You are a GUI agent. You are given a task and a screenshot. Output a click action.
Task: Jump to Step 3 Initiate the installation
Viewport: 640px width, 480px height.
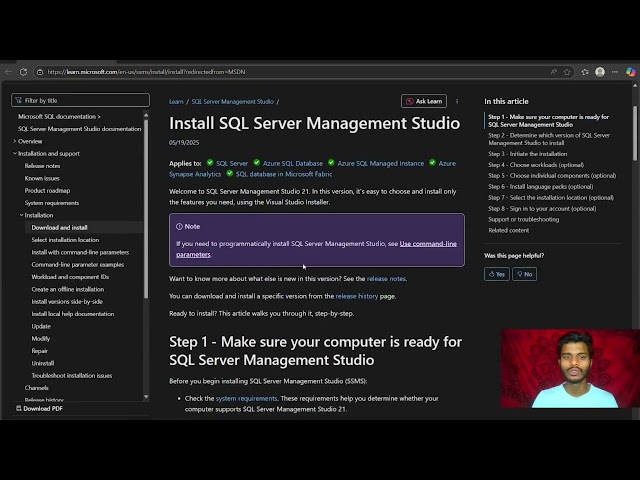(527, 154)
